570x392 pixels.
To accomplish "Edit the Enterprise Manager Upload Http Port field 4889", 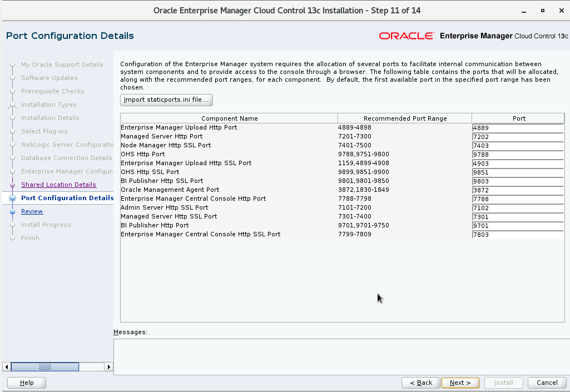I will click(x=518, y=128).
